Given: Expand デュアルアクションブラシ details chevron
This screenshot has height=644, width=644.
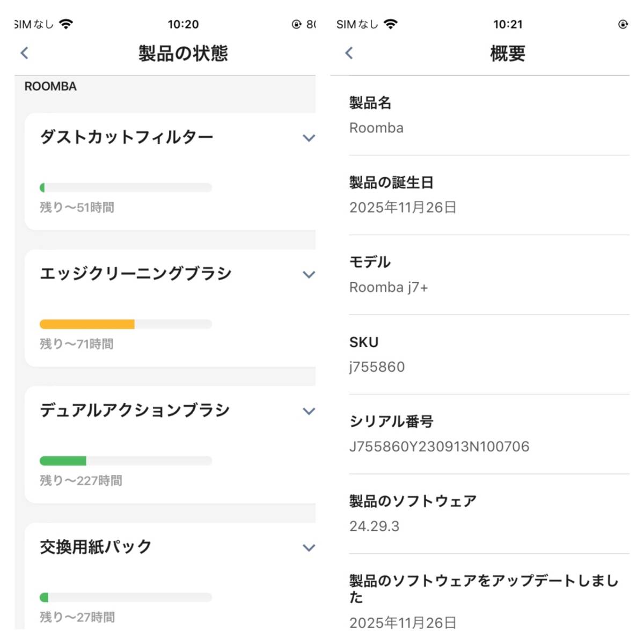Looking at the screenshot, I should point(309,411).
